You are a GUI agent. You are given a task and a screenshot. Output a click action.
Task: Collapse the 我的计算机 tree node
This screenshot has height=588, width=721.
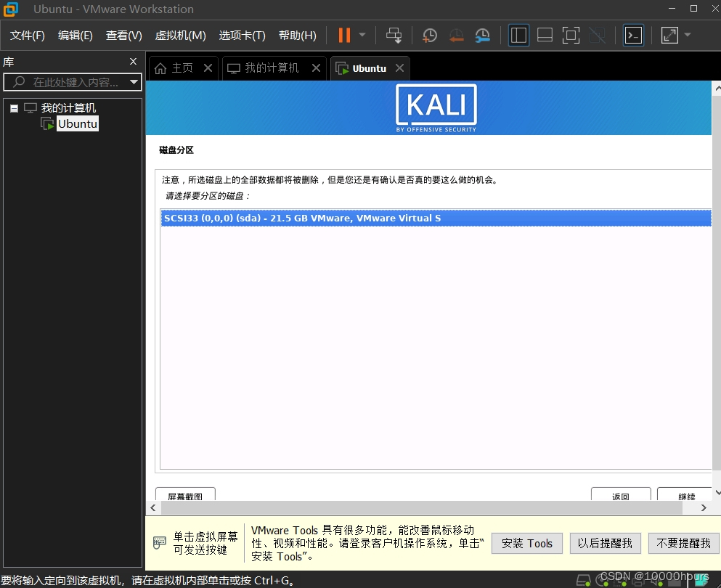coord(15,108)
